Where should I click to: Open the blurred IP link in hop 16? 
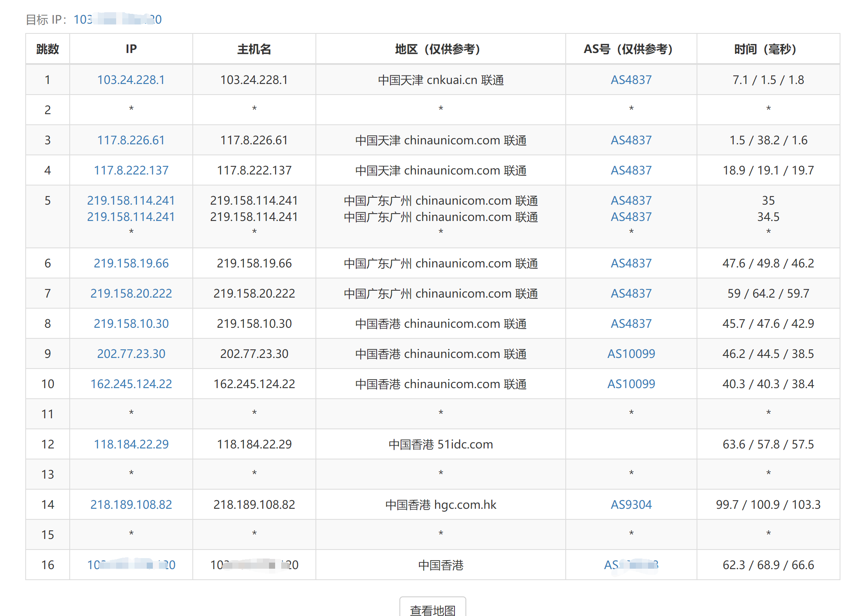click(x=131, y=565)
